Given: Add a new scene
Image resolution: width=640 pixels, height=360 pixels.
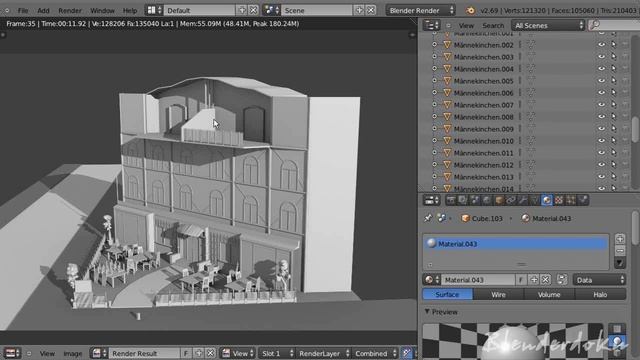Looking at the screenshot, I should [359, 10].
